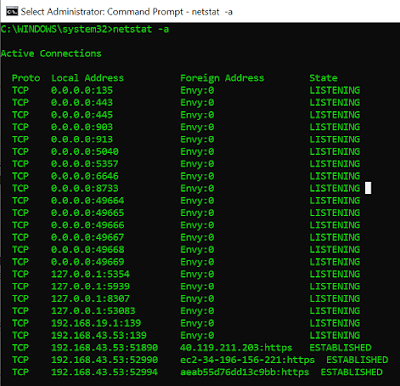Click the 'State' column header
Image resolution: width=400 pixels, height=386 pixels.
pos(323,78)
